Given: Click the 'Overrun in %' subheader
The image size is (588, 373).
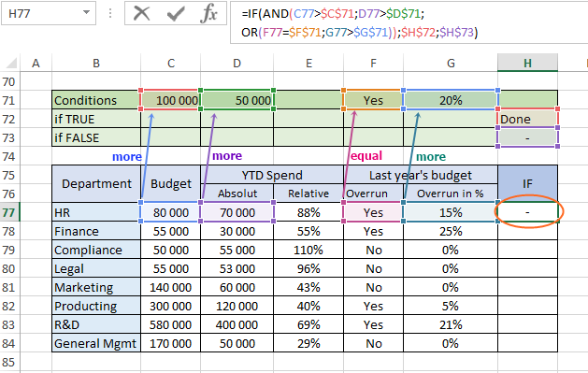Looking at the screenshot, I should [x=451, y=194].
